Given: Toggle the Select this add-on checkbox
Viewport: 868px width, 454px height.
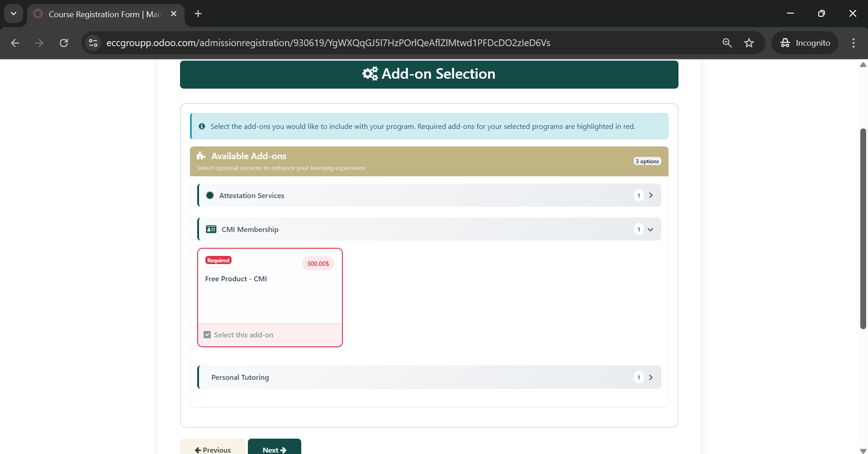Looking at the screenshot, I should click(x=207, y=335).
